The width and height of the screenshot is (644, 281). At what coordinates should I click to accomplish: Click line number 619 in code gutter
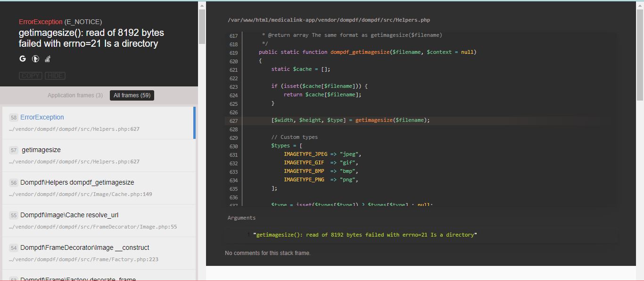coord(233,52)
